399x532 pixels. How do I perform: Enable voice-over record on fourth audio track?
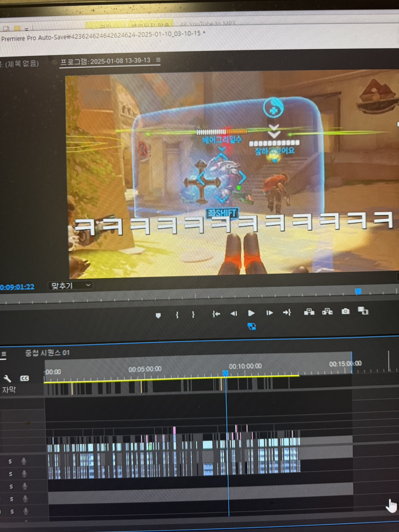tap(25, 498)
